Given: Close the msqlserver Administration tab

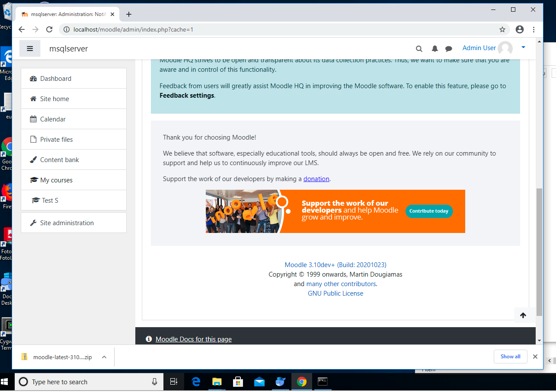Looking at the screenshot, I should 112,14.
